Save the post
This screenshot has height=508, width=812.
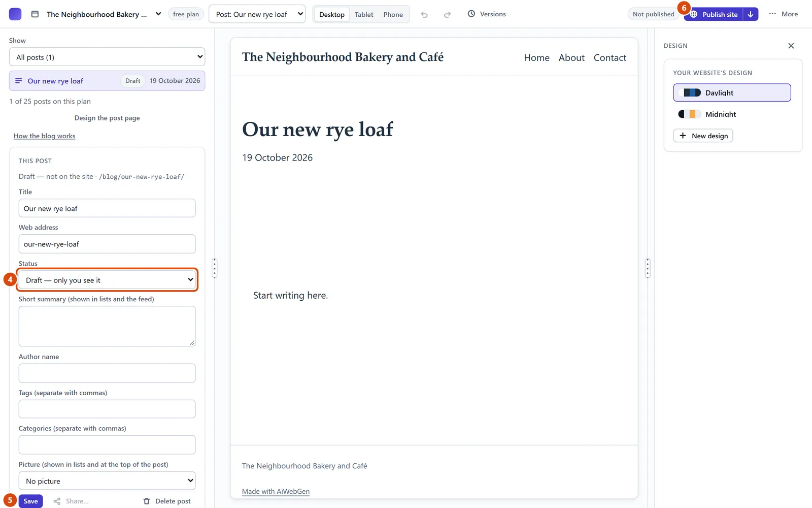point(31,501)
